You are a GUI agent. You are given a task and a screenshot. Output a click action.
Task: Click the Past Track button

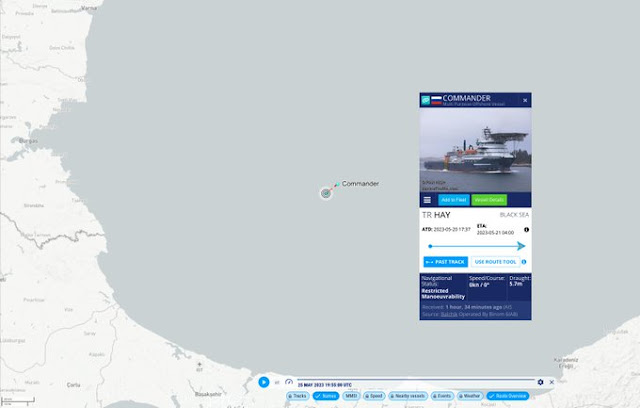point(446,262)
